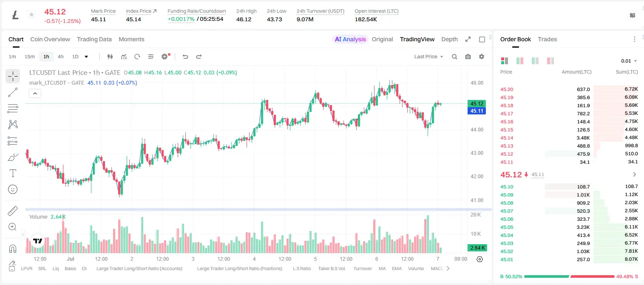Viewport: 644px width, 285px height.
Task: Select the 4h timeframe
Action: (60, 57)
